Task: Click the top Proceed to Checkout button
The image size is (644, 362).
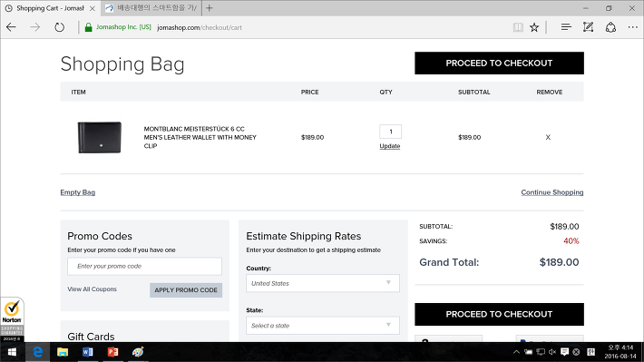Action: [499, 63]
